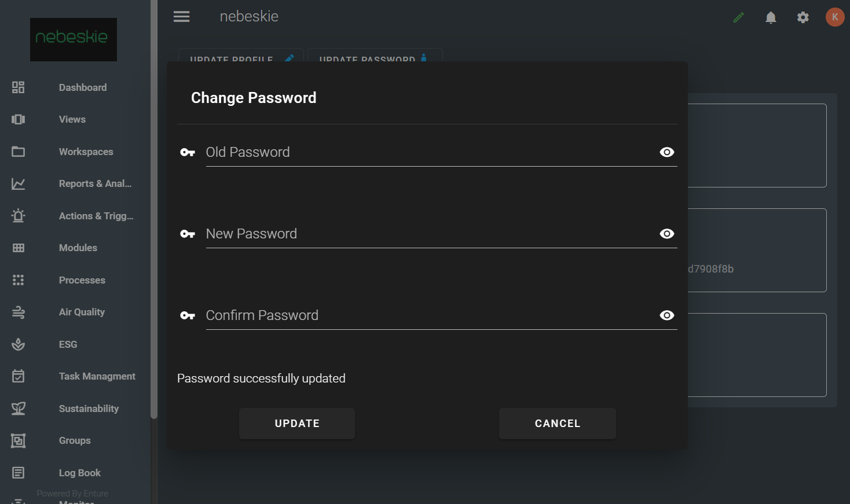The width and height of the screenshot is (850, 504).
Task: Click the Actions & Triggers alarm icon
Action: tap(19, 216)
